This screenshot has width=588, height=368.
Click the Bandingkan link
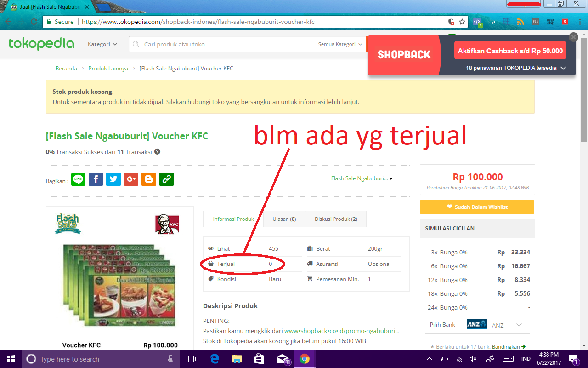tap(509, 347)
